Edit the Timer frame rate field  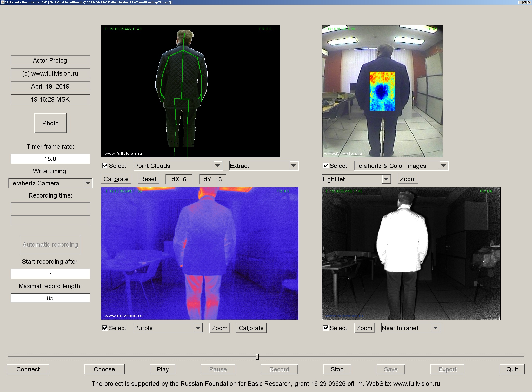pyautogui.click(x=50, y=158)
